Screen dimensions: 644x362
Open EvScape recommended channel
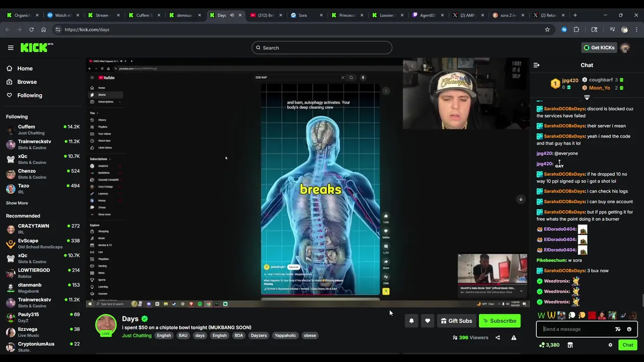43,243
